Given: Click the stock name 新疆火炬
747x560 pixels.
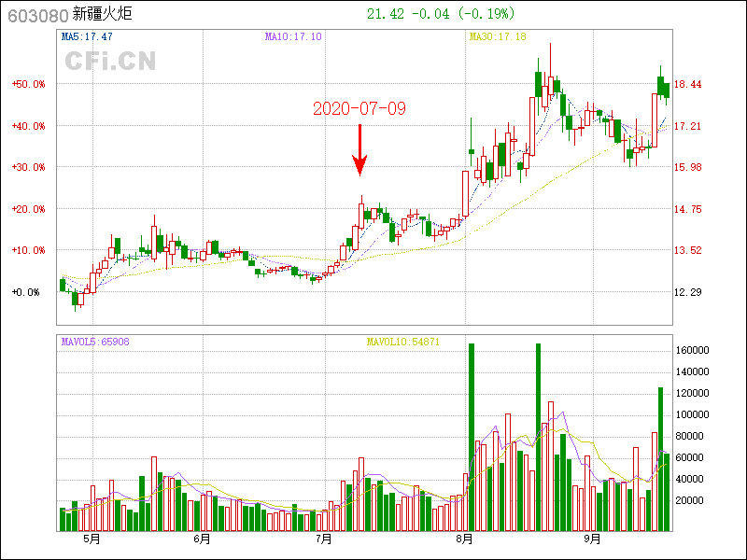Looking at the screenshot, I should coord(104,15).
